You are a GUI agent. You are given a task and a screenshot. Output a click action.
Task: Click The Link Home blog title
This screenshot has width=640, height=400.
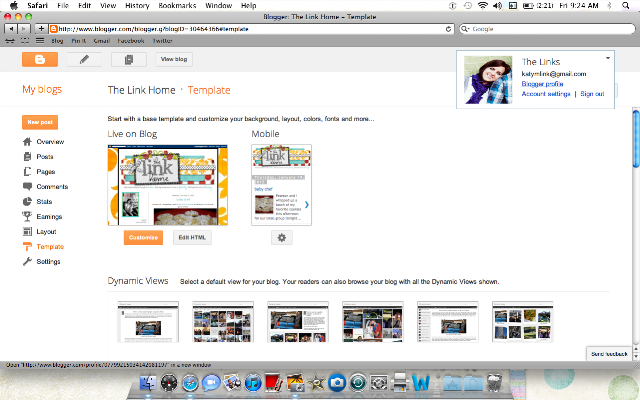pyautogui.click(x=141, y=90)
